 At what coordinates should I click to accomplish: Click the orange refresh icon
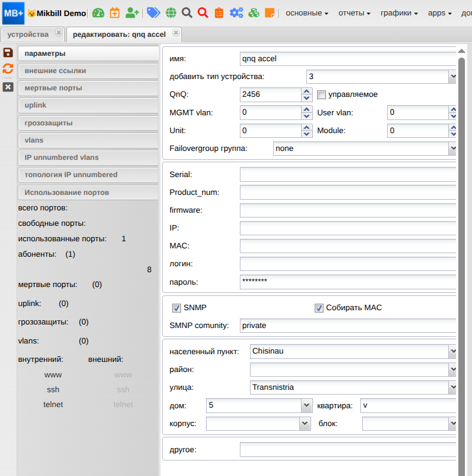point(8,68)
